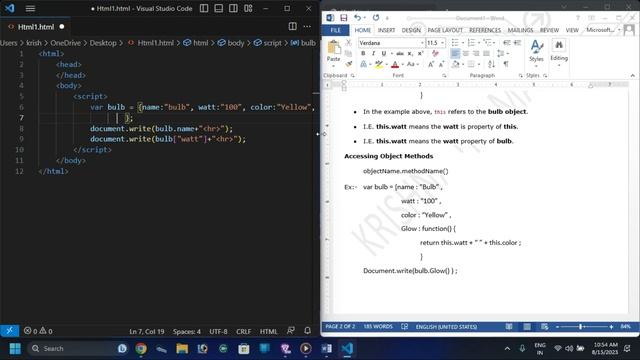
Task: Select Align Left in Word
Action: pos(455,53)
